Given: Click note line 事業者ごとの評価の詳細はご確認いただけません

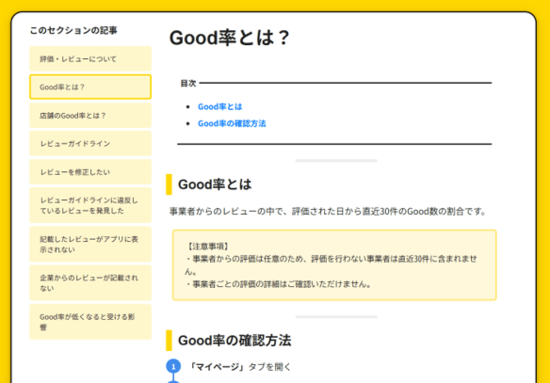Looking at the screenshot, I should point(278,284).
